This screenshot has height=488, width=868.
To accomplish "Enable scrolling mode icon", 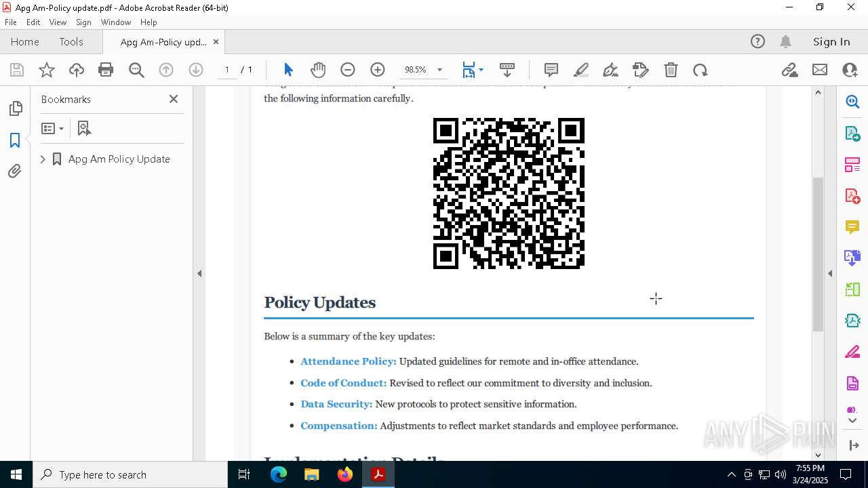I will pyautogui.click(x=507, y=70).
